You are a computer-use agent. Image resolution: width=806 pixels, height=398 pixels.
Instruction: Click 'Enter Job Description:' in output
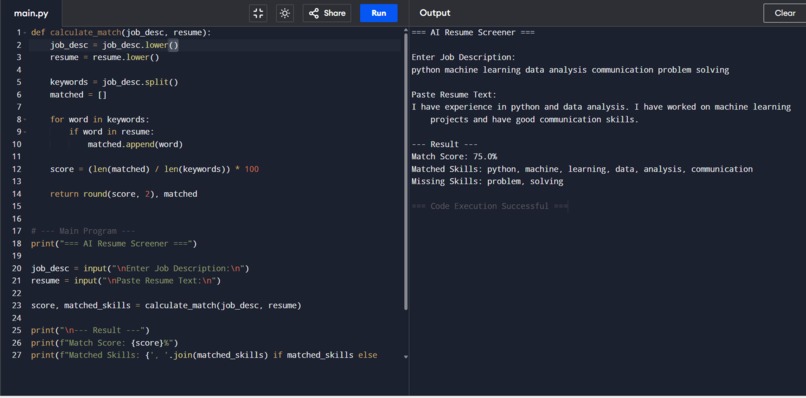pos(463,58)
